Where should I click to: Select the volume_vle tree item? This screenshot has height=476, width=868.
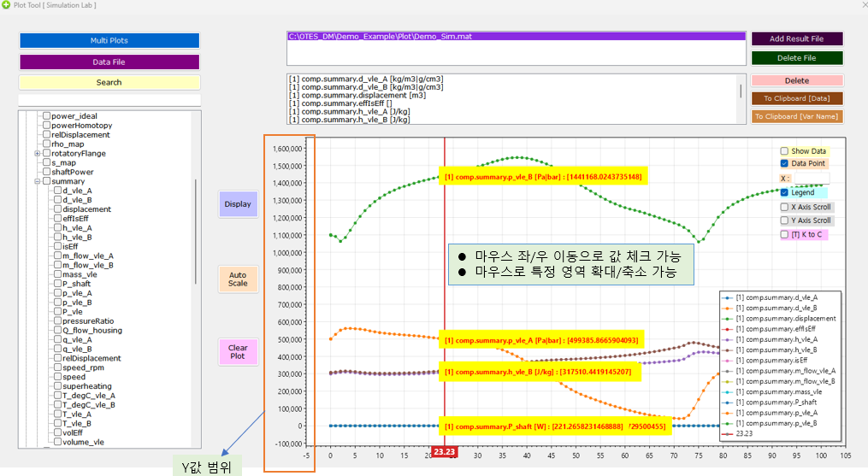click(83, 442)
